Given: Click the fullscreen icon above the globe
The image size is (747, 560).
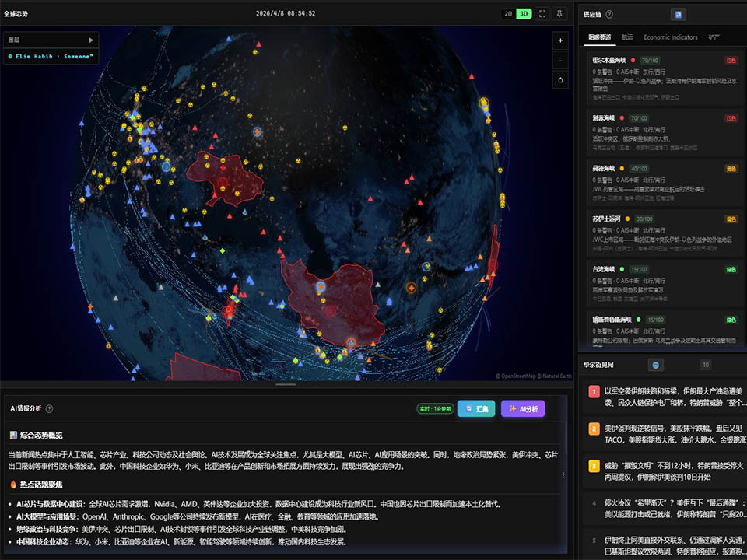Looking at the screenshot, I should coord(542,14).
